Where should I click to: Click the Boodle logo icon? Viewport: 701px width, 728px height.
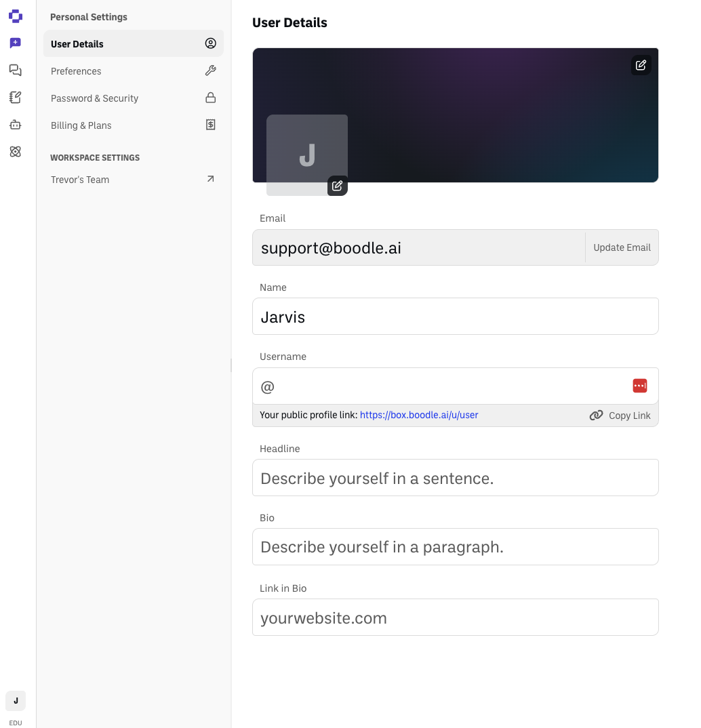point(16,16)
